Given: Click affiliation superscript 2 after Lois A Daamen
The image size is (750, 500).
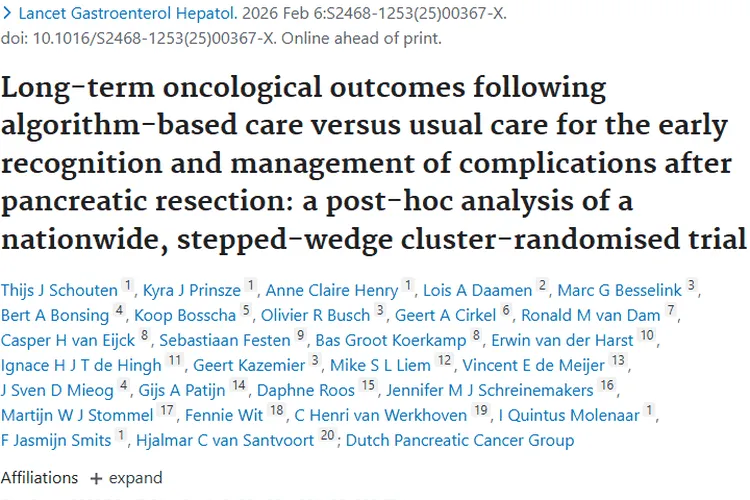Looking at the screenshot, I should tap(542, 286).
